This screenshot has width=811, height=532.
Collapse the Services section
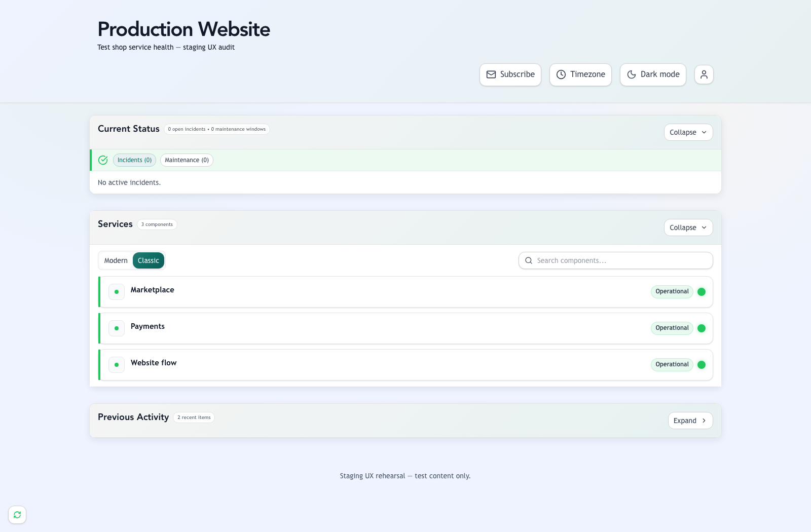688,227
